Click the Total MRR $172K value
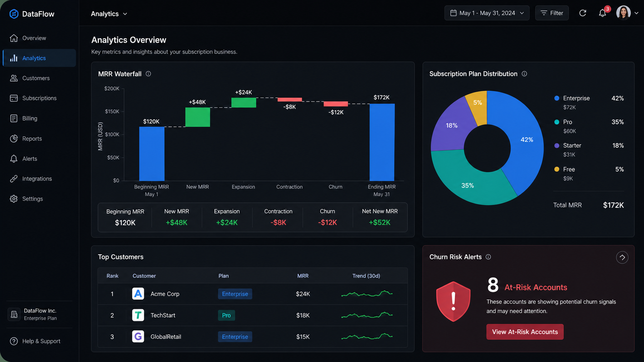The width and height of the screenshot is (644, 362). (614, 205)
